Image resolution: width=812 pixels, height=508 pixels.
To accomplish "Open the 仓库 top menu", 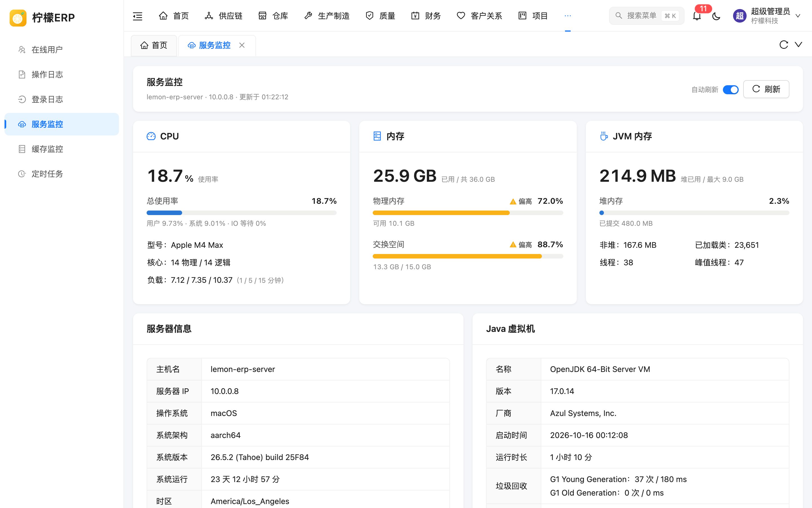I will [x=273, y=16].
